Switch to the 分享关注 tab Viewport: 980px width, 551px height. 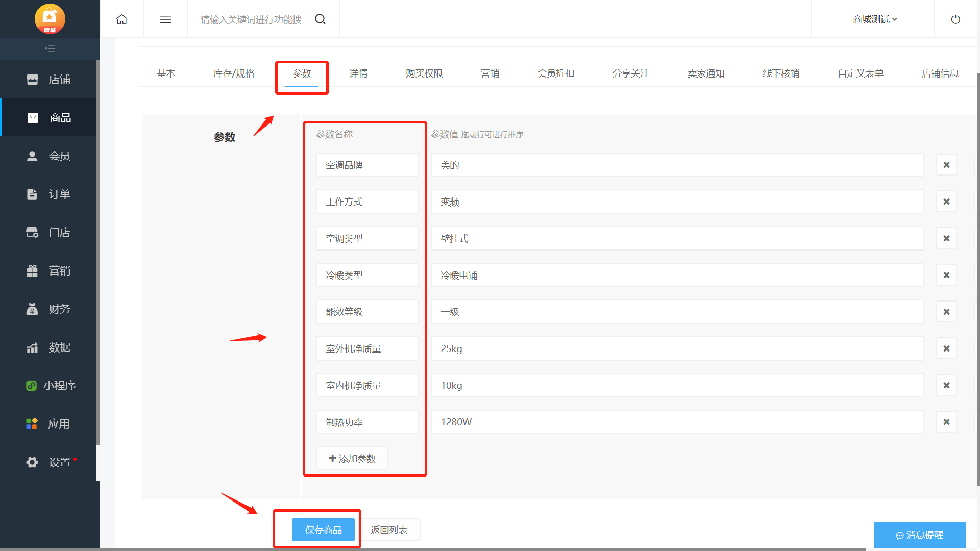tap(631, 73)
